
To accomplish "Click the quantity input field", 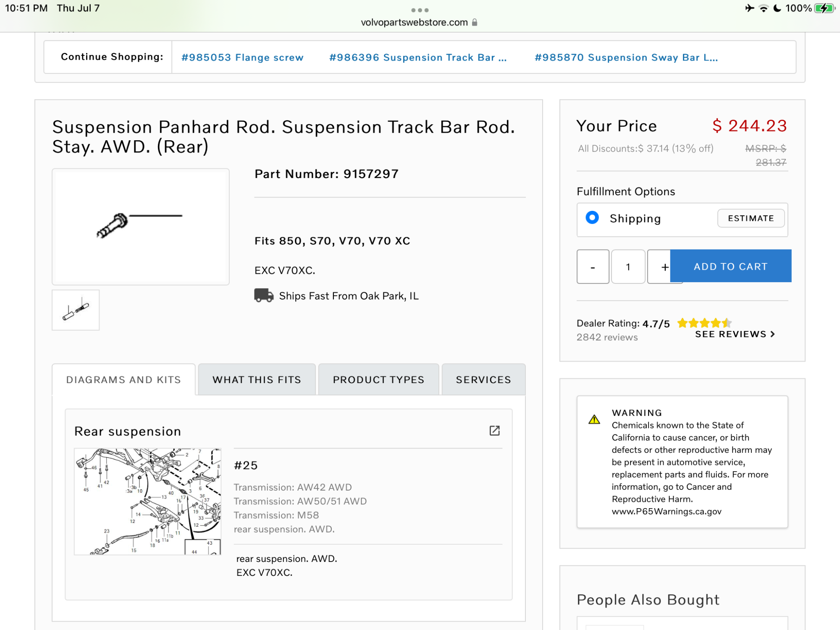I will 628,267.
